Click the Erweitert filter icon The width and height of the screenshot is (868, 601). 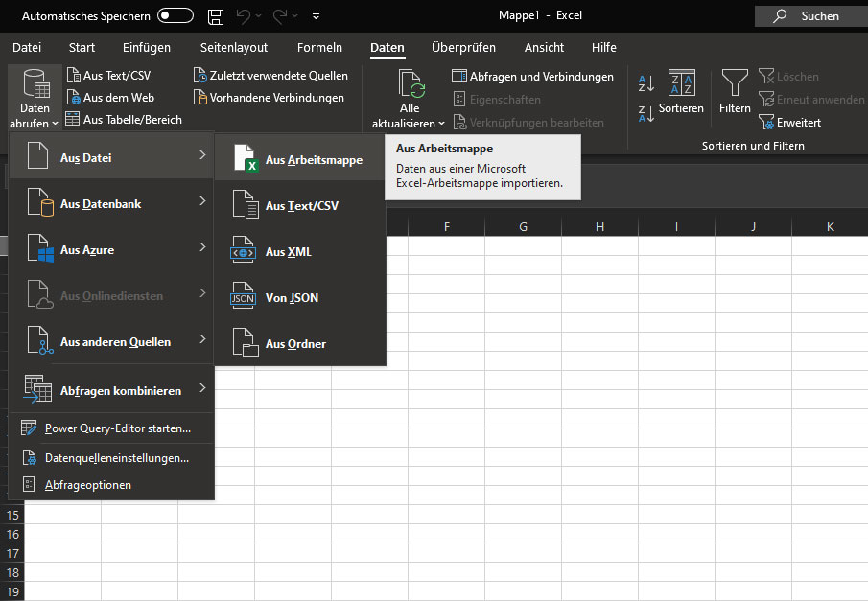click(x=766, y=123)
